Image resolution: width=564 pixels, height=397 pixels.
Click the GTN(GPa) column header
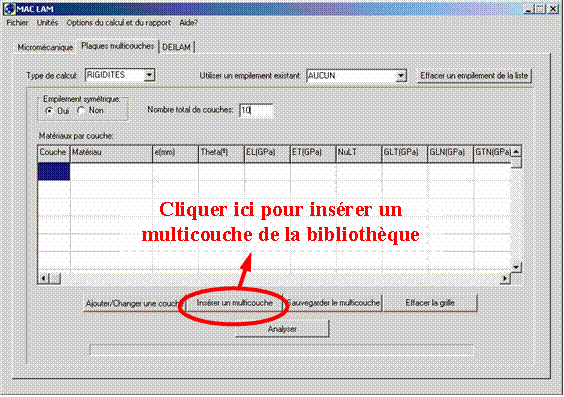point(492,154)
